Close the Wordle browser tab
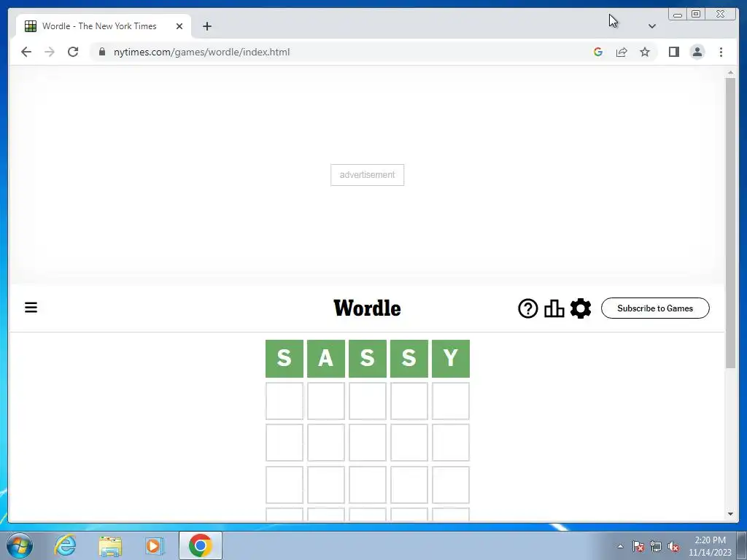This screenshot has height=560, width=747. (179, 26)
